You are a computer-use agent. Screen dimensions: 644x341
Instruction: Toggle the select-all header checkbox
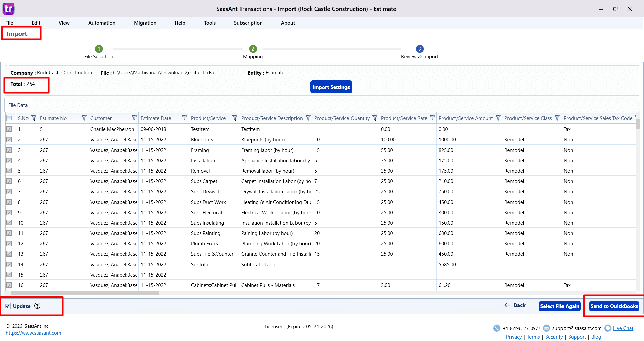(9, 118)
